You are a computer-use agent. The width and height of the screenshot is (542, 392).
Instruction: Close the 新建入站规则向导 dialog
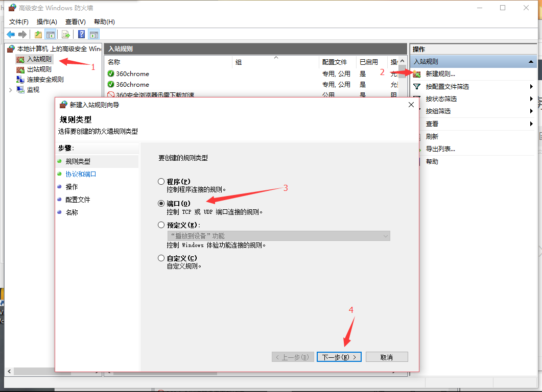click(x=411, y=105)
